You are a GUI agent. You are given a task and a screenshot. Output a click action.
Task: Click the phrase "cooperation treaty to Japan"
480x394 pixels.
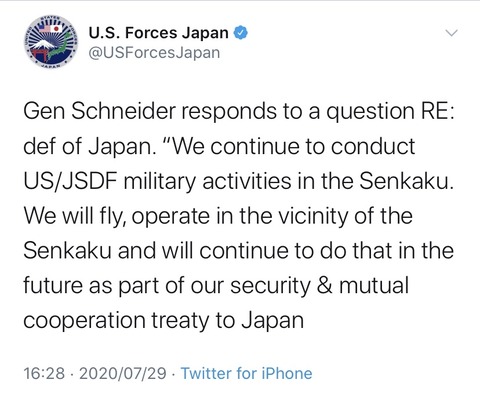click(163, 321)
